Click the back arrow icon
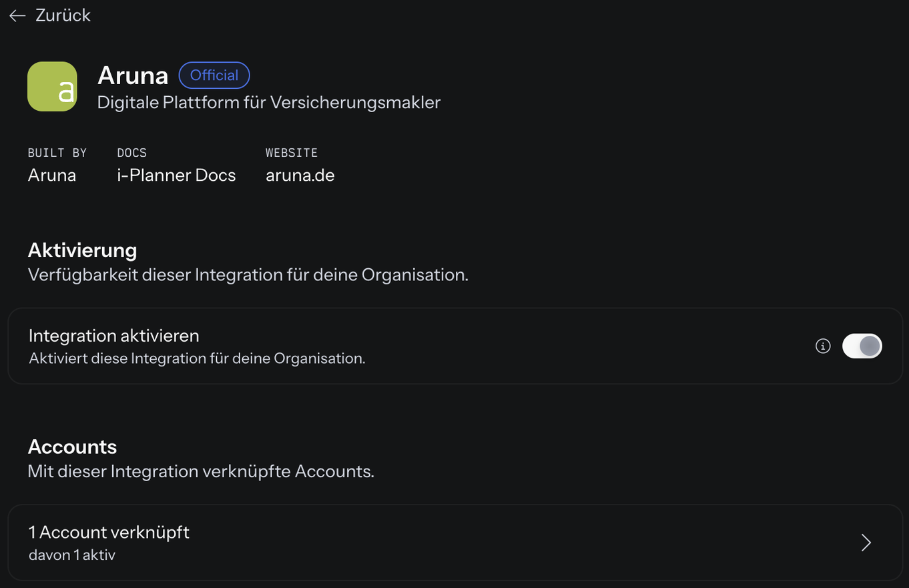Viewport: 909px width, 588px height. coord(17,15)
